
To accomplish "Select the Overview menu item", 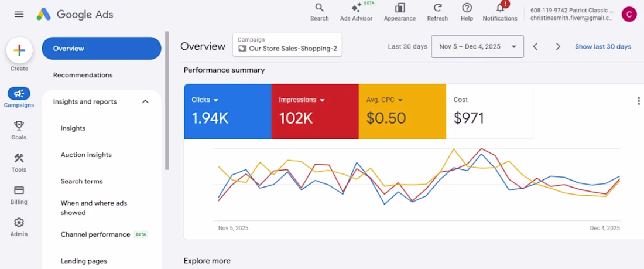I will 101,49.
